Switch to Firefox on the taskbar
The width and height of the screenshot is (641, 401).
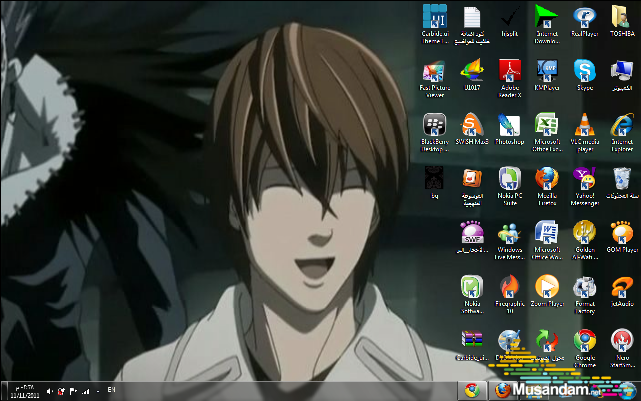(x=503, y=391)
